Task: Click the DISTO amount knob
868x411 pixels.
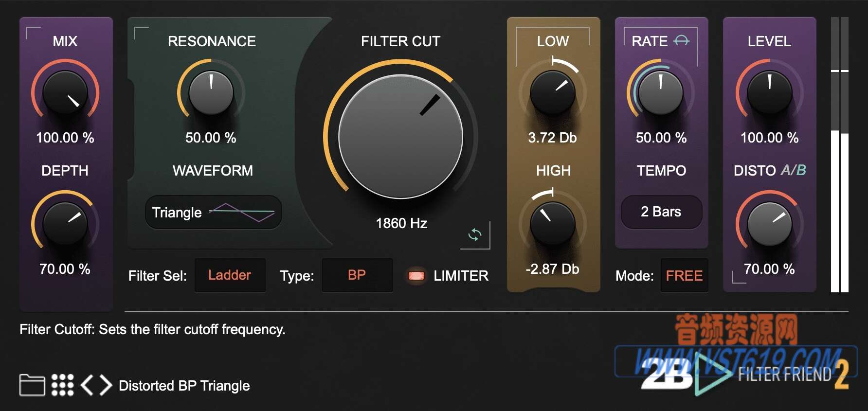Action: (x=770, y=224)
